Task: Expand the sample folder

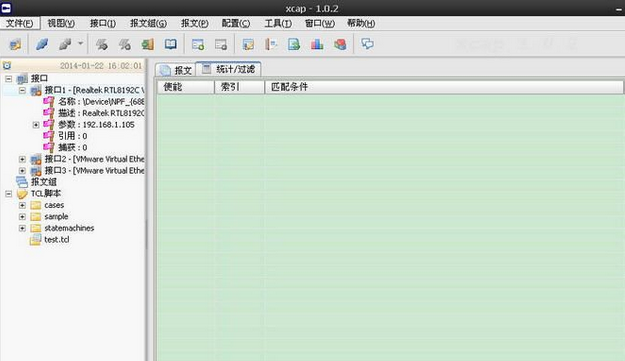Action: [22, 217]
